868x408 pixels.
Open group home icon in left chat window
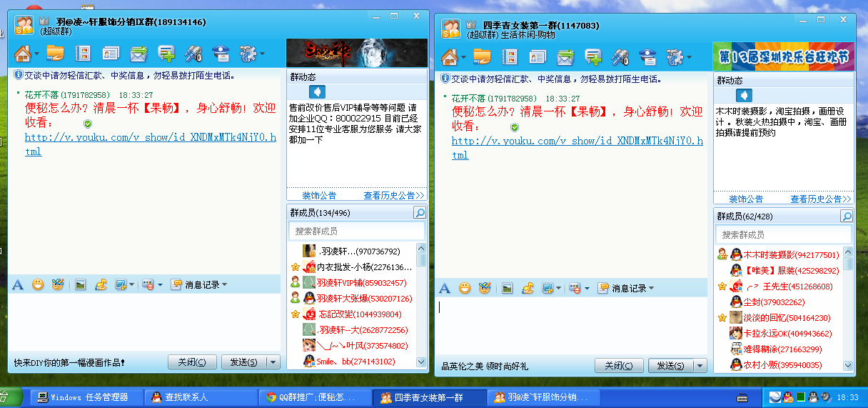pyautogui.click(x=22, y=54)
